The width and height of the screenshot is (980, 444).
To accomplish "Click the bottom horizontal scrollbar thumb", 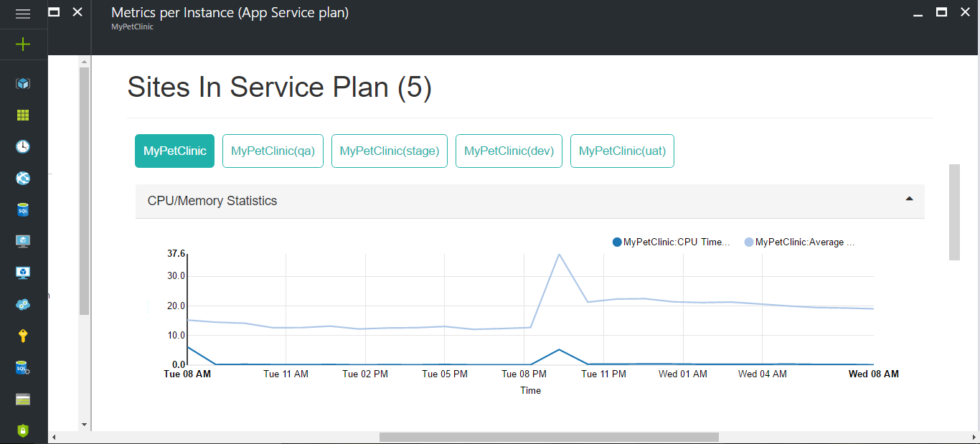I will click(x=549, y=438).
